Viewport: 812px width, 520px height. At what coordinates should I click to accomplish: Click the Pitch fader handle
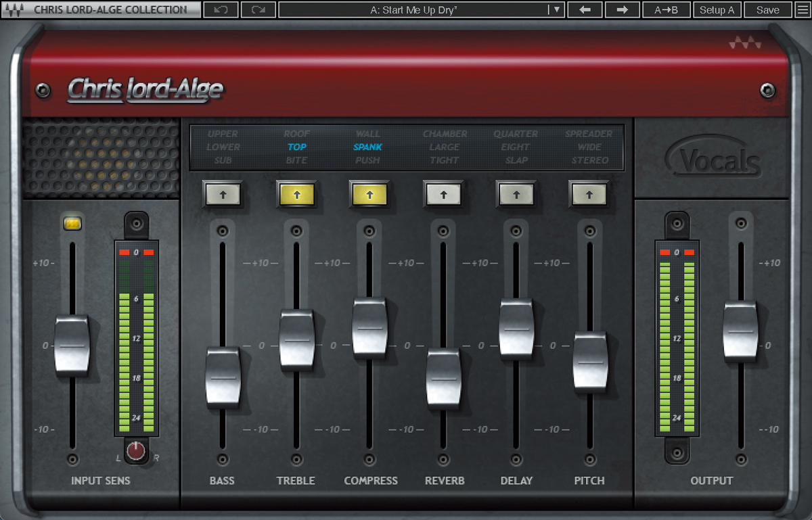click(590, 362)
